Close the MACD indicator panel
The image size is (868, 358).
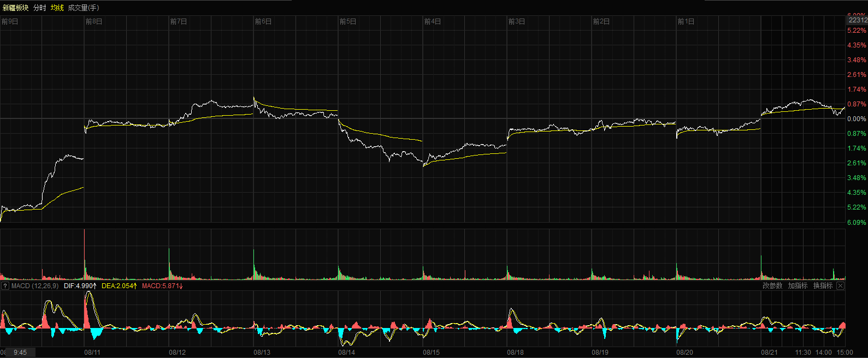click(840, 286)
